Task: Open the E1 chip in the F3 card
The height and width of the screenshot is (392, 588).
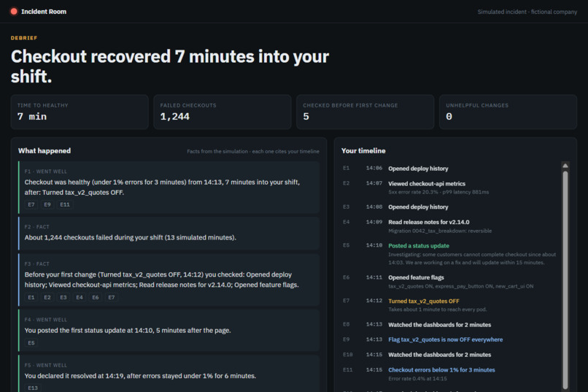Action: coord(31,297)
